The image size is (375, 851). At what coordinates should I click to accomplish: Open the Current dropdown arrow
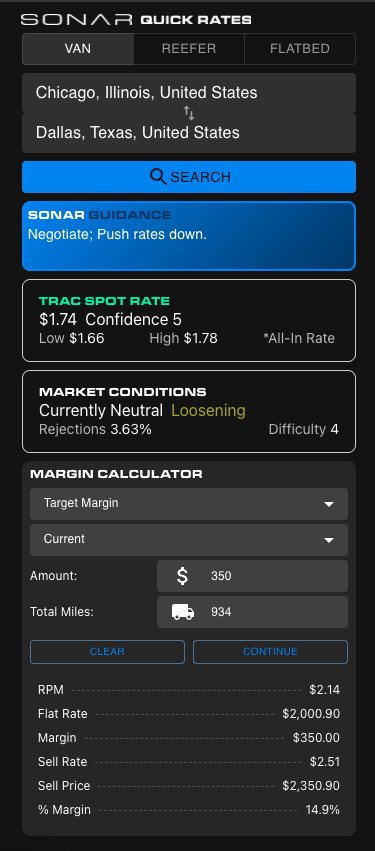tap(328, 540)
